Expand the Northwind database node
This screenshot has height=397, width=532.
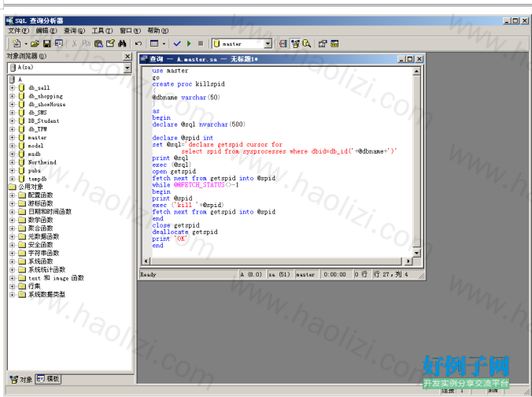click(x=13, y=162)
